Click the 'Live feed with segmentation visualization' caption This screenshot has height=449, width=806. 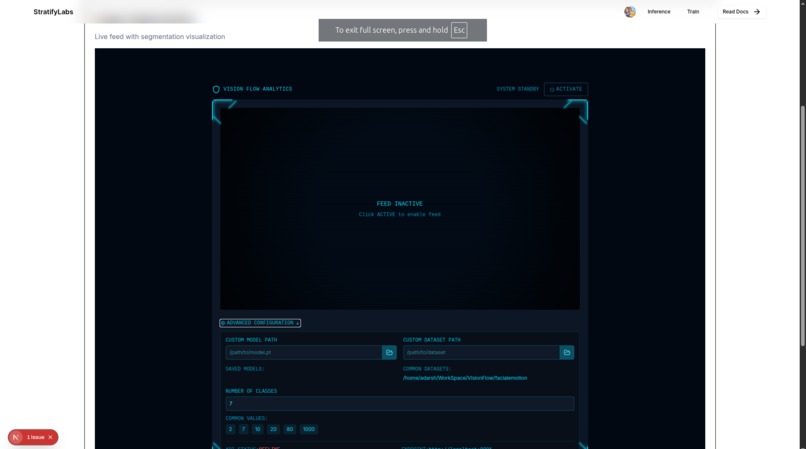pos(160,37)
